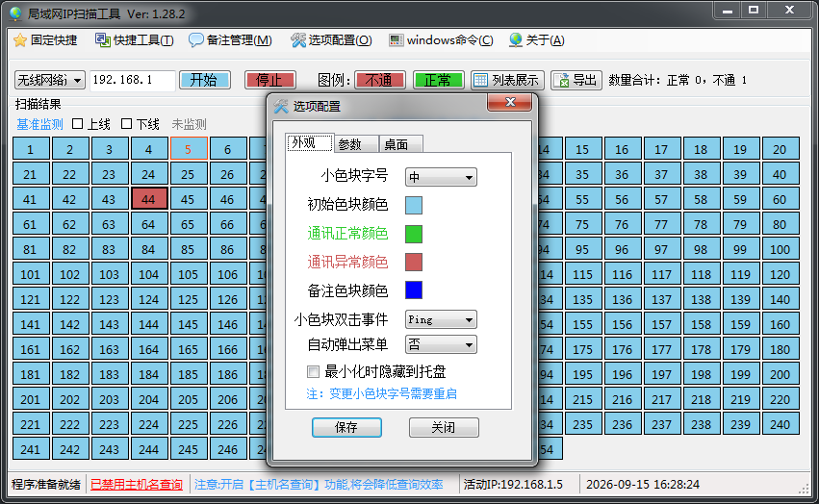Click the 活动IP:192.168.1.5 status text
The image size is (819, 504).
(513, 485)
